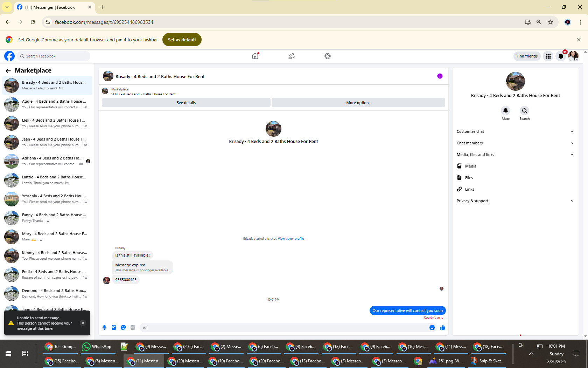Open the Chrome profile icon
Screen dimensions: 588x368
(568, 22)
